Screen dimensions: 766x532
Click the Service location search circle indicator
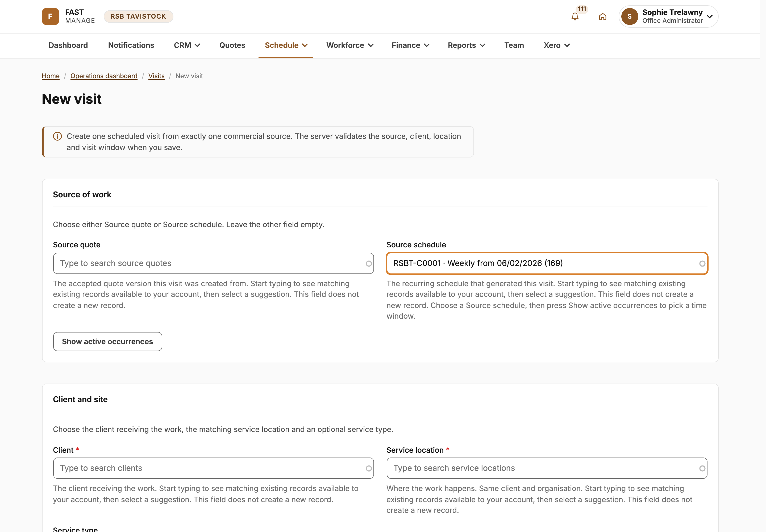702,469
